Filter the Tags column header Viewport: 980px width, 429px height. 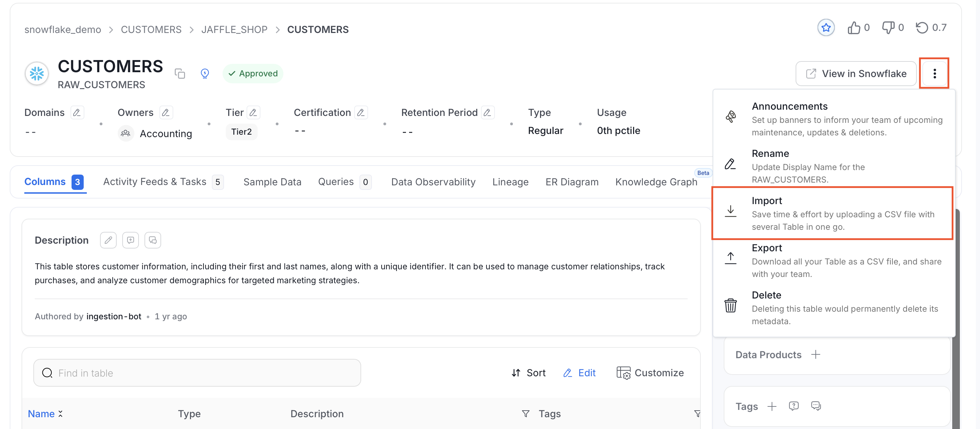(697, 413)
